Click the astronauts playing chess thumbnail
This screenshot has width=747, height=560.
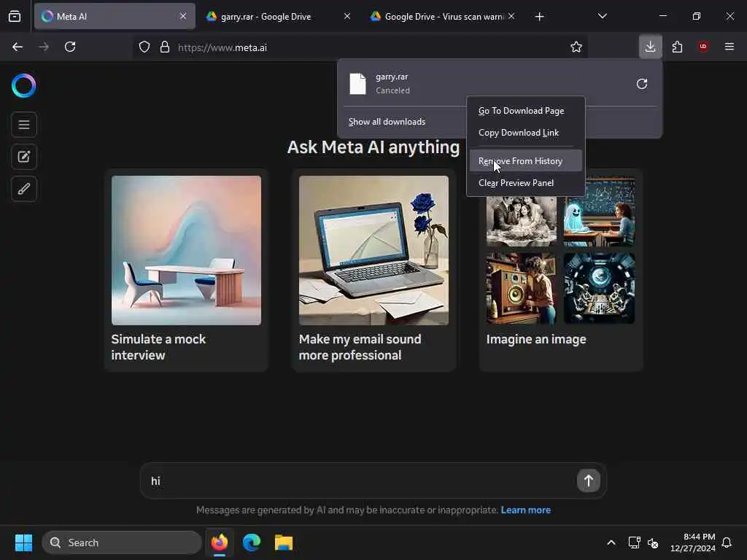coord(600,289)
